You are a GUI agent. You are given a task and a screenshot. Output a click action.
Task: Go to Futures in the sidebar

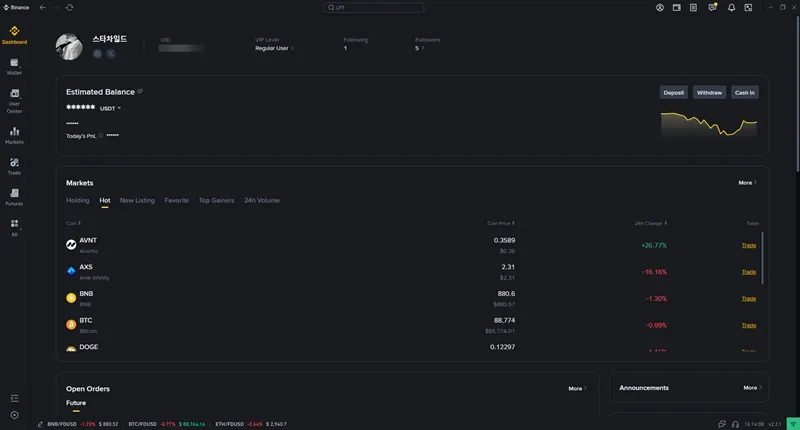coord(14,196)
